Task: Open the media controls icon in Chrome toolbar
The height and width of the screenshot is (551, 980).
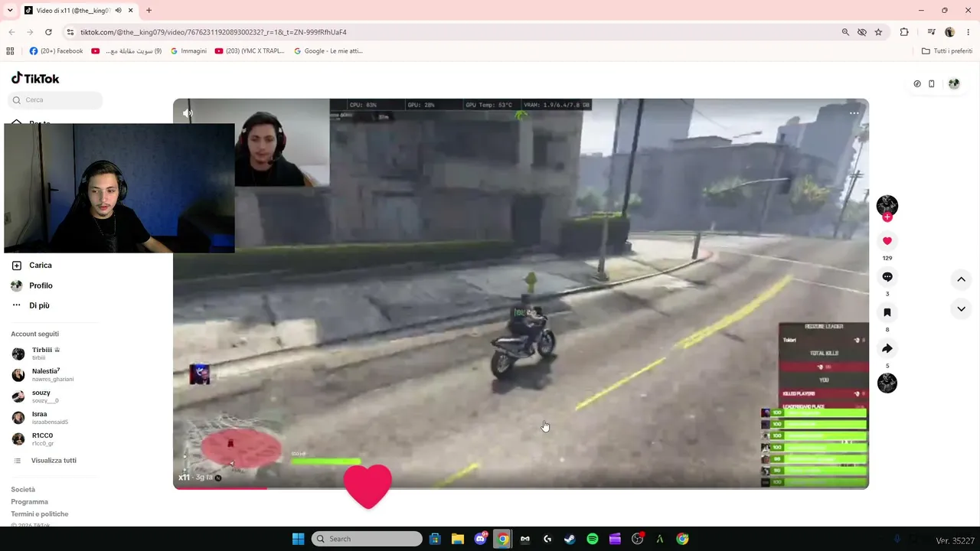Action: [931, 32]
